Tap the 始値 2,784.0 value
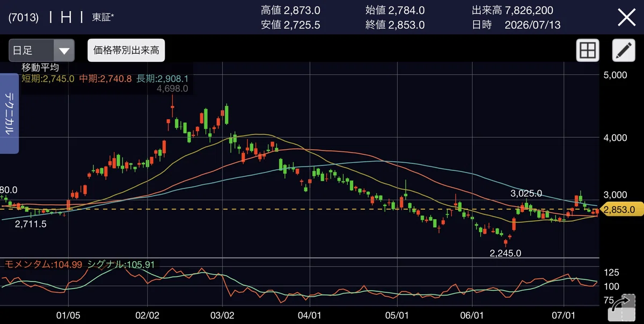This screenshot has height=324, width=644. pyautogui.click(x=394, y=10)
